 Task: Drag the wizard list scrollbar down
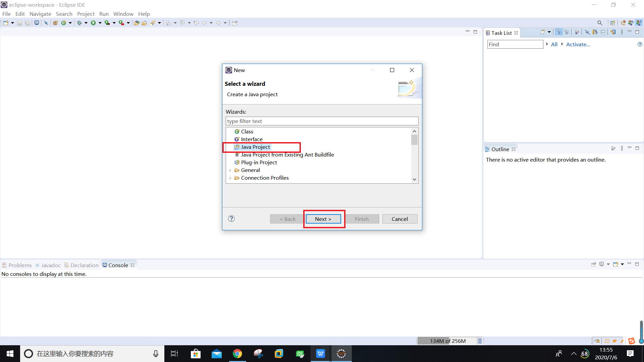[x=414, y=179]
